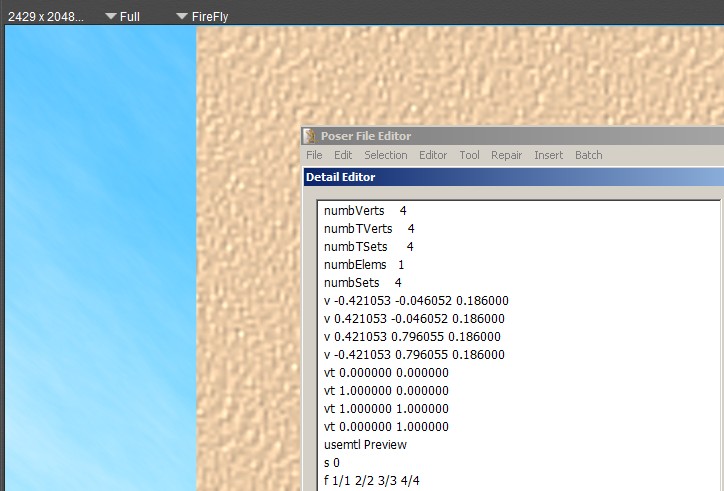This screenshot has height=491, width=724.
Task: Click the line 'numbVerts 4'
Action: coord(365,211)
